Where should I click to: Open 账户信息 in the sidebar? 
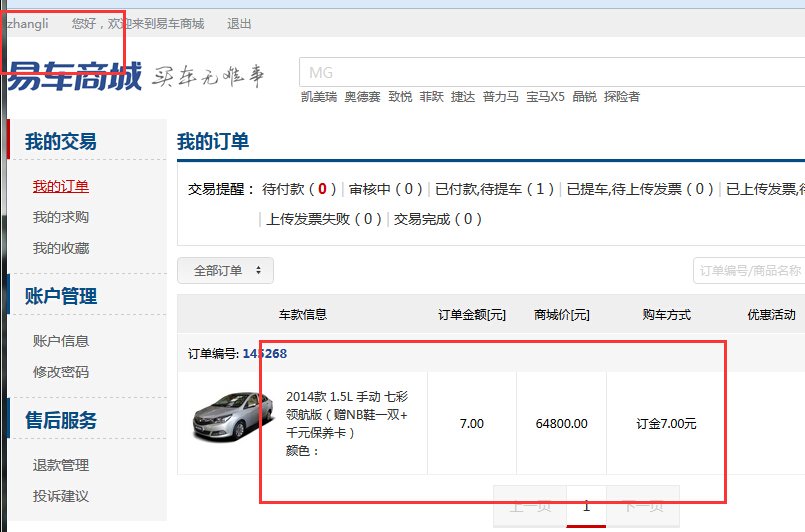point(61,341)
